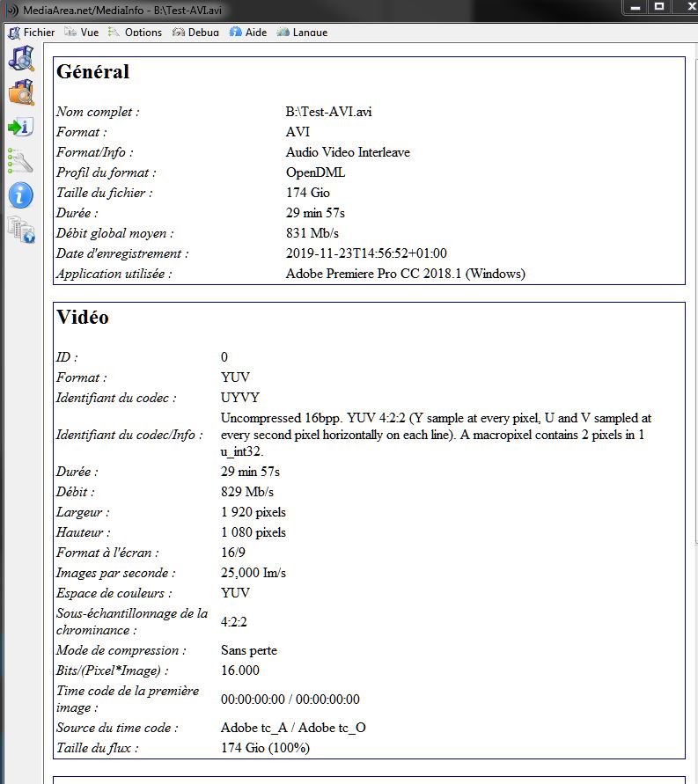Click the Aide help icon

(236, 32)
